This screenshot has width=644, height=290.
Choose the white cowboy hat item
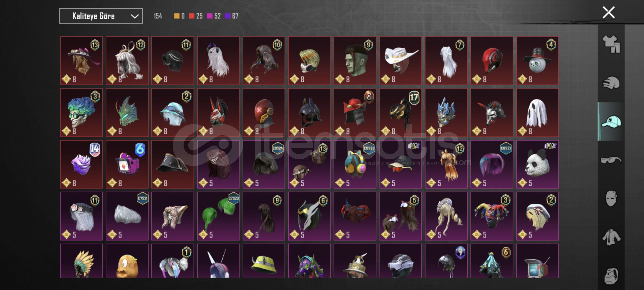[400, 61]
